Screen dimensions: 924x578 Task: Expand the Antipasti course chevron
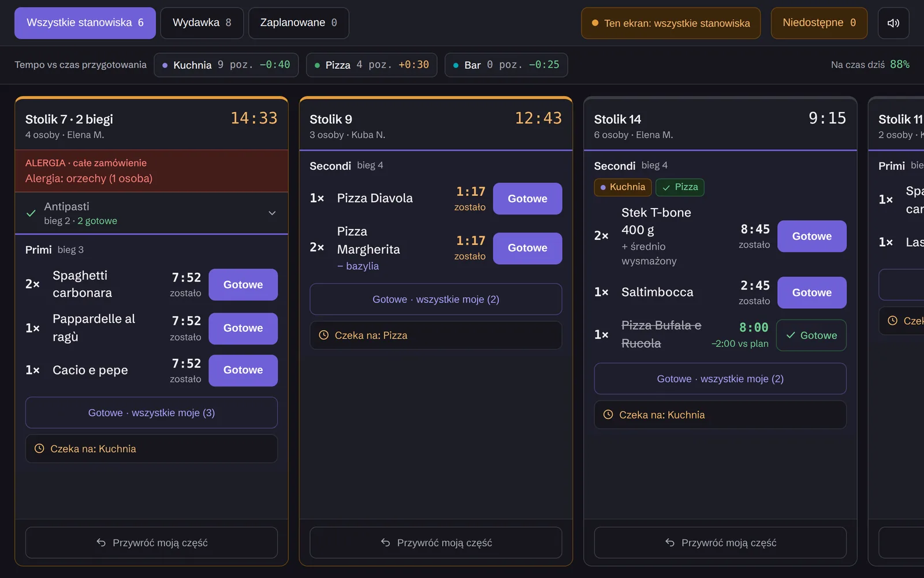[272, 213]
